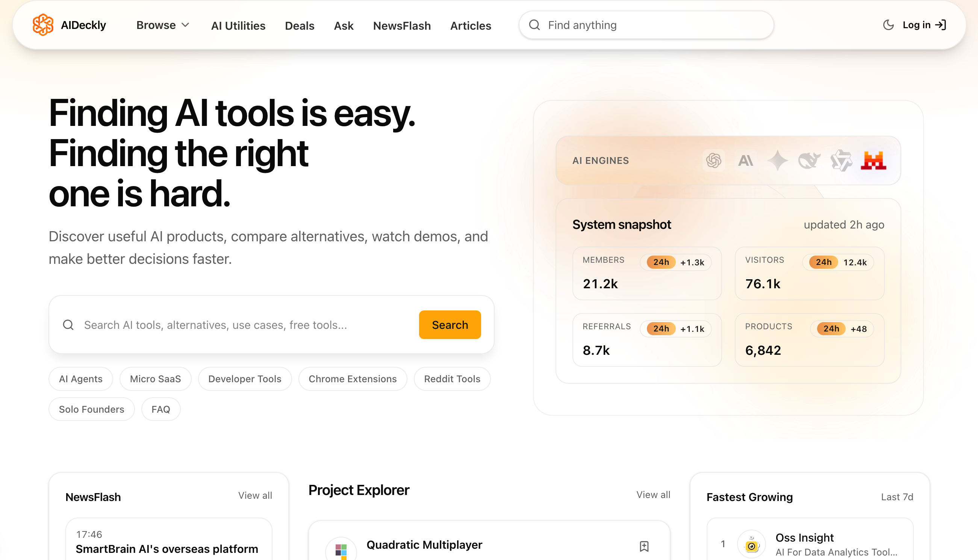Click the 'Fastest Growing' heading

pyautogui.click(x=749, y=497)
